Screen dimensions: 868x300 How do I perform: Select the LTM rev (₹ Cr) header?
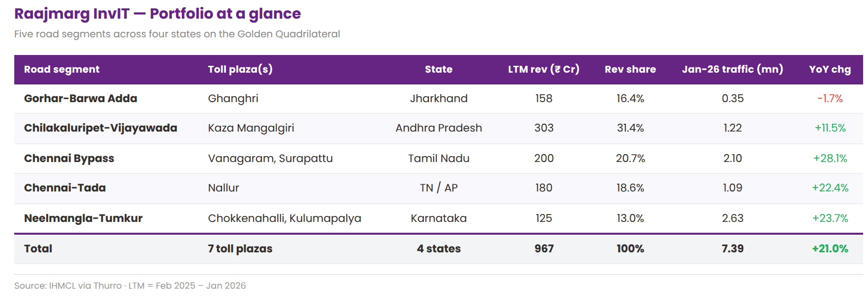543,69
